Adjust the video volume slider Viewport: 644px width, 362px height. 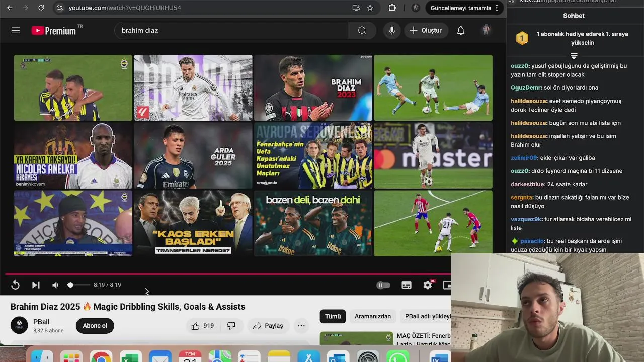click(78, 285)
